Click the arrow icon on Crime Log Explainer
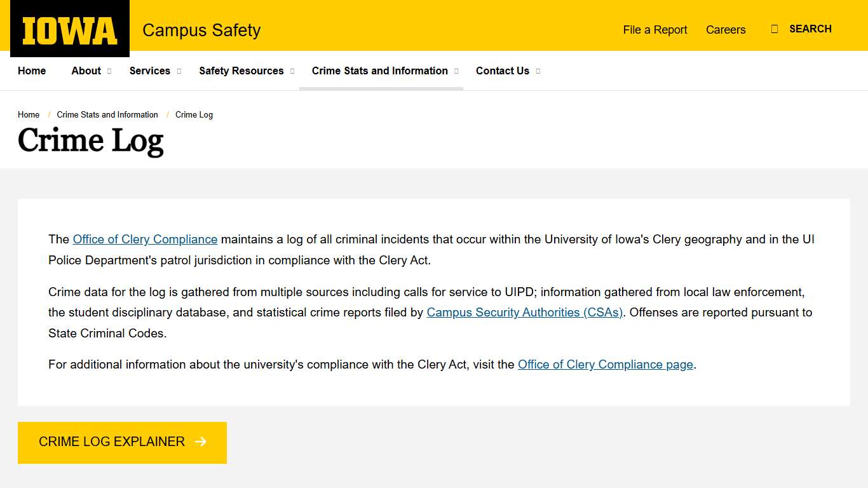 [201, 442]
